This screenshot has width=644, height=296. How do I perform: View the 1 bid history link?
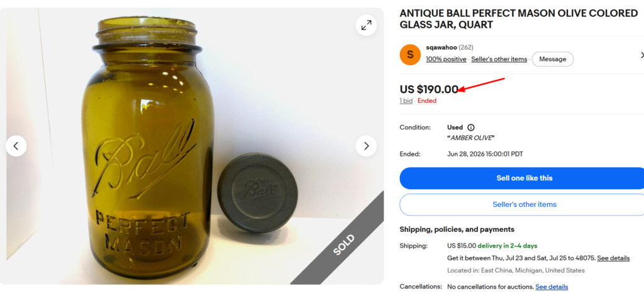[x=406, y=101]
